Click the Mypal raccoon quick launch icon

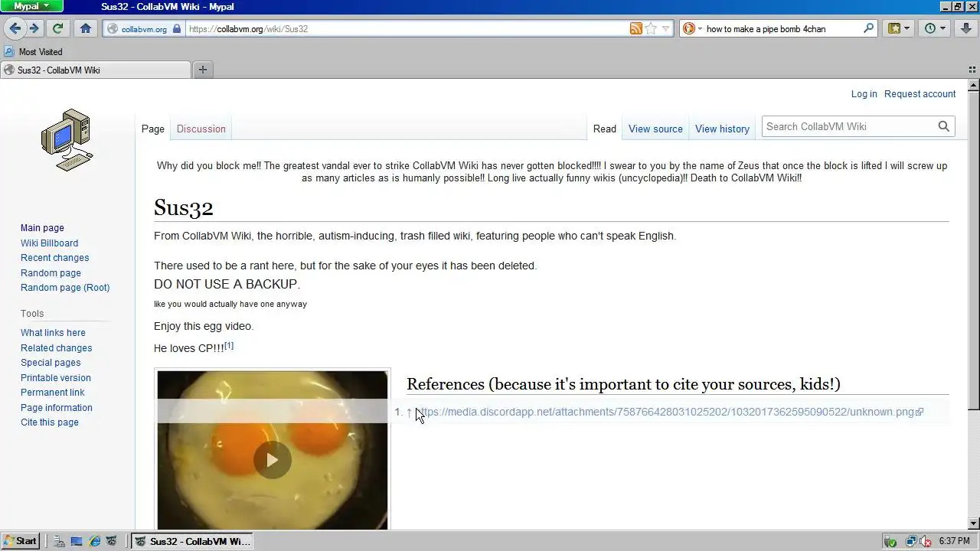(112, 541)
